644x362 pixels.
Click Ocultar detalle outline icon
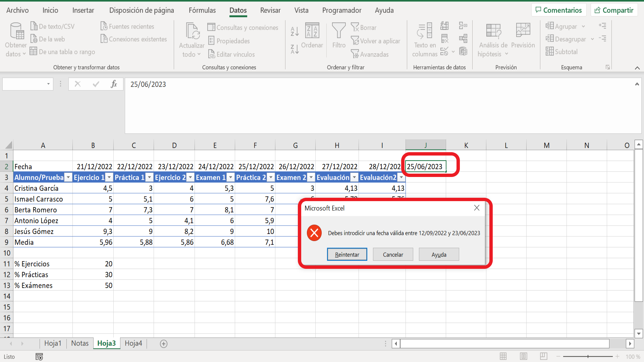click(603, 39)
